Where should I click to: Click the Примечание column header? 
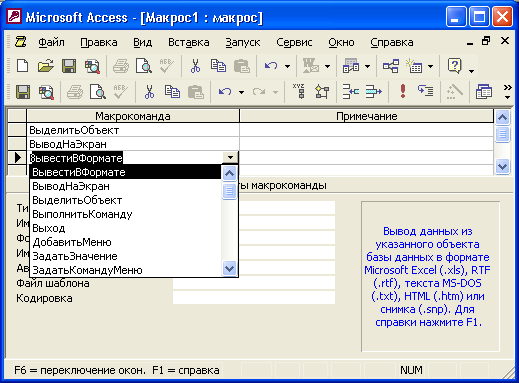[x=366, y=116]
